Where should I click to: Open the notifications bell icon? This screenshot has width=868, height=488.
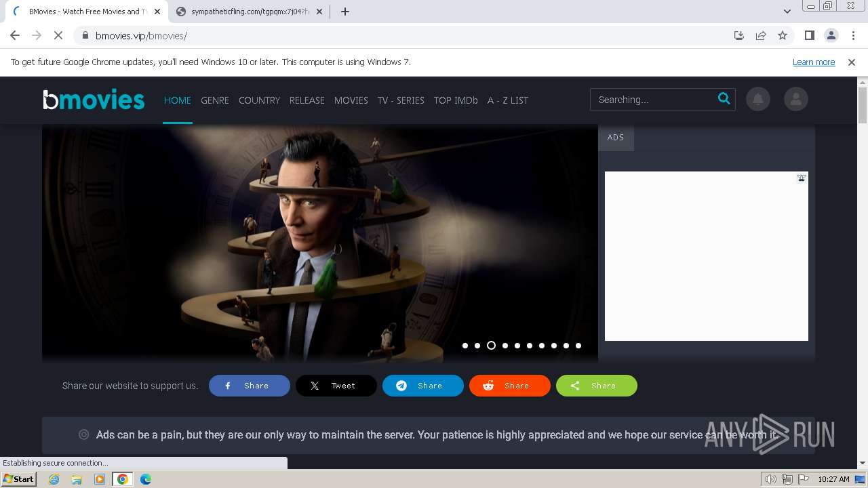click(758, 100)
